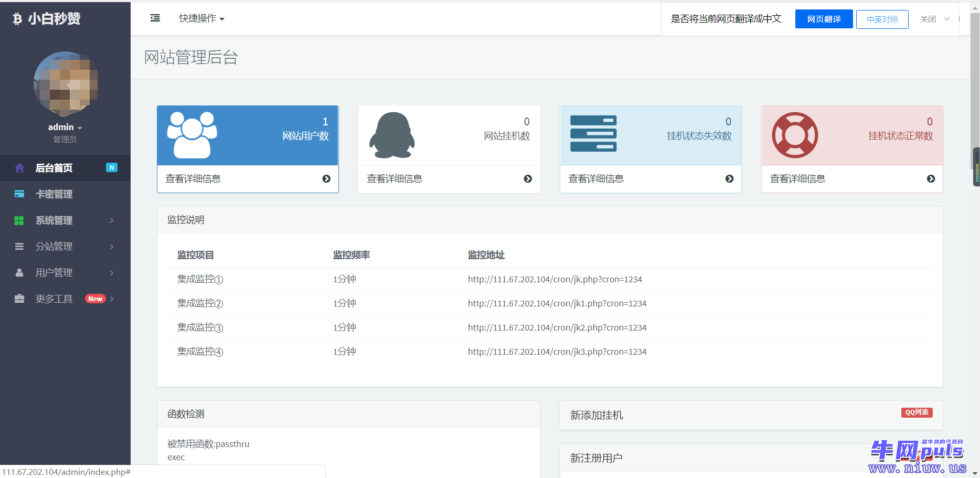Click the home icon beside 后台首页
This screenshot has height=478, width=980.
19,168
